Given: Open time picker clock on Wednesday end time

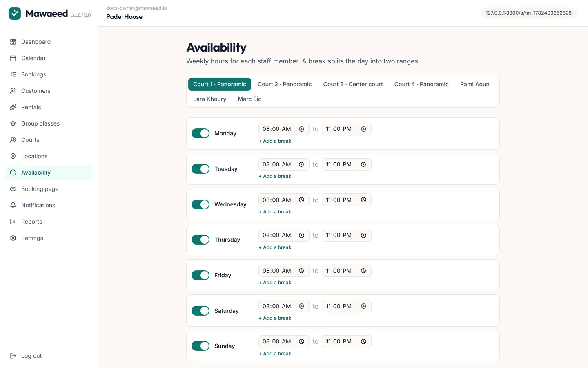Looking at the screenshot, I should click(x=363, y=200).
